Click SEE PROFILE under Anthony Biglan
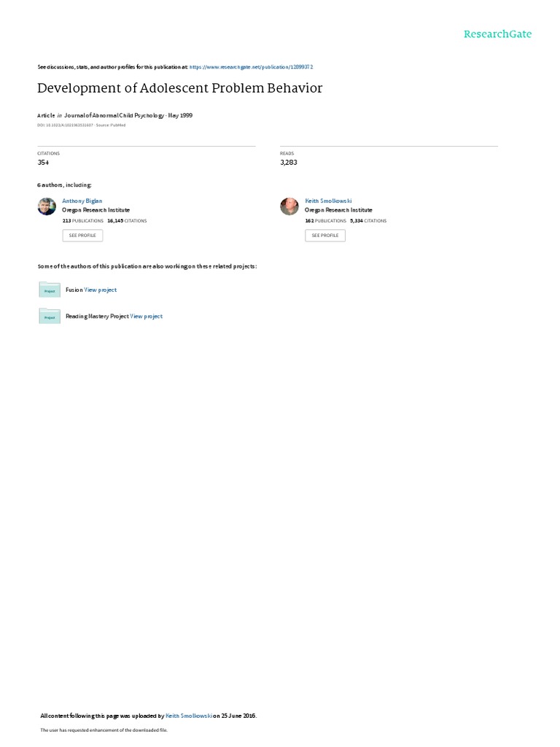The height and width of the screenshot is (747, 560). point(82,236)
